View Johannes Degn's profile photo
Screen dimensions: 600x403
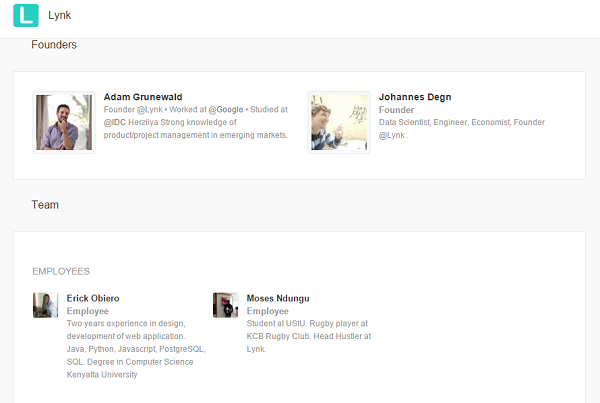click(x=339, y=122)
